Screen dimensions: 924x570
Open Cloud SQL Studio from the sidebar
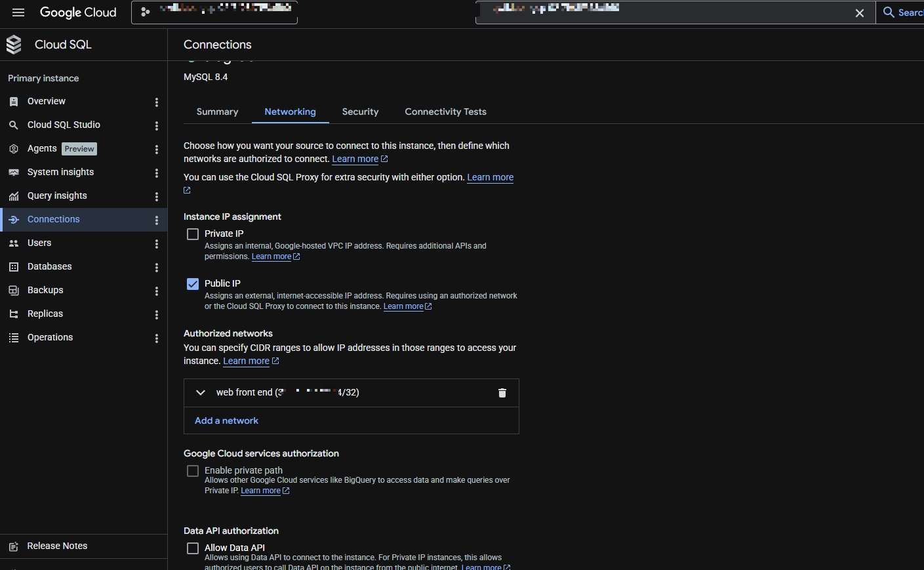tap(64, 125)
